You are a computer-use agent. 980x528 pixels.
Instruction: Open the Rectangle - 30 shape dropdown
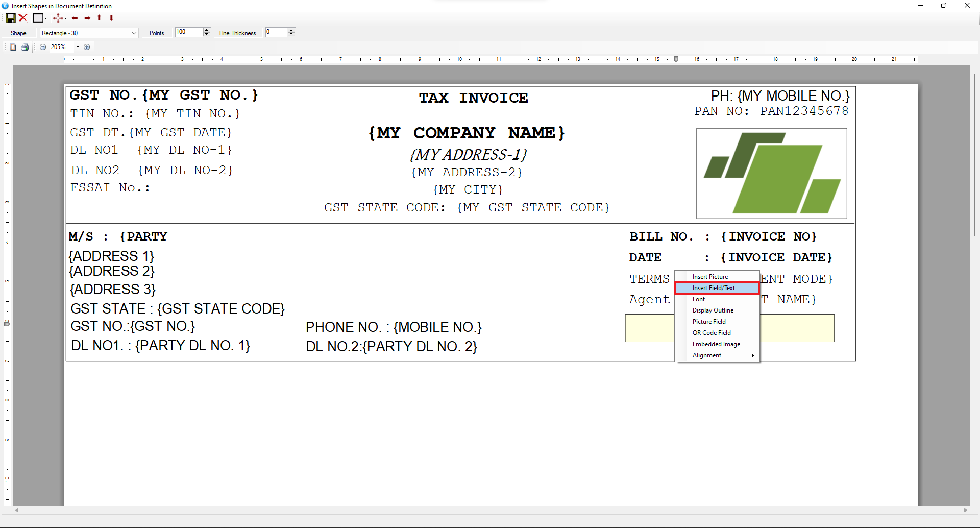tap(134, 33)
